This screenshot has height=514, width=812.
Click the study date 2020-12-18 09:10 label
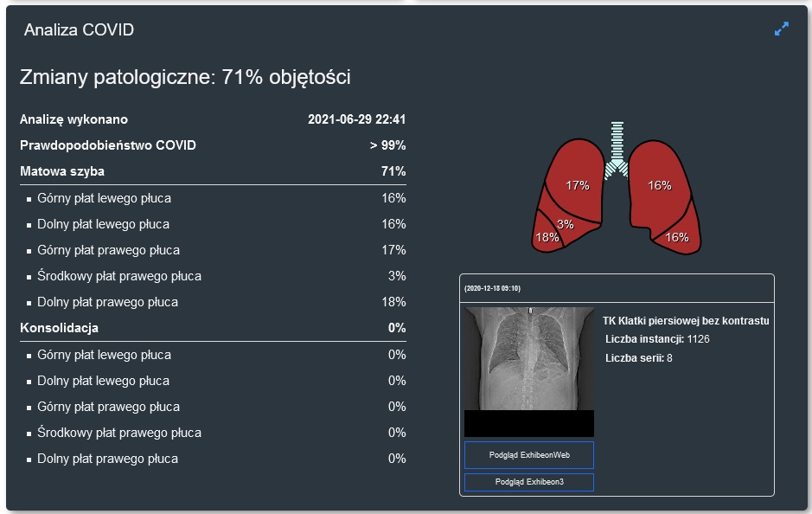[x=492, y=288]
